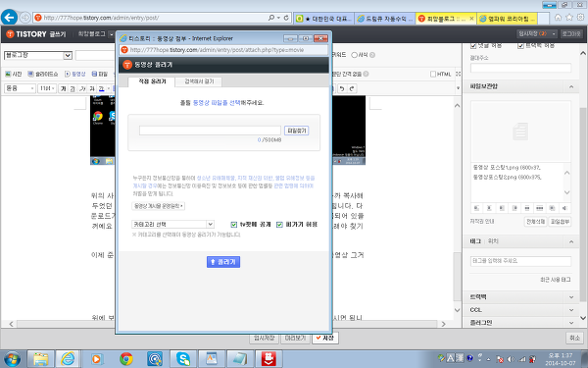The width and height of the screenshot is (588, 368).
Task: Click the 로그아웃 button
Action: click(x=571, y=33)
